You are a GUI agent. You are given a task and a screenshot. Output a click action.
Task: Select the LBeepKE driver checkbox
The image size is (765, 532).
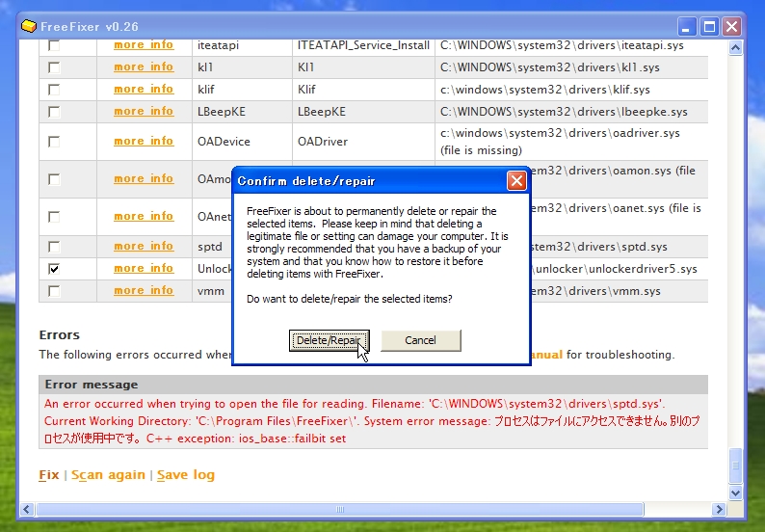click(54, 112)
